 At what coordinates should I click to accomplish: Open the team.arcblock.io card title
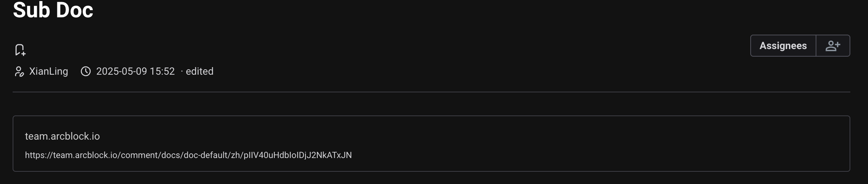(62, 136)
